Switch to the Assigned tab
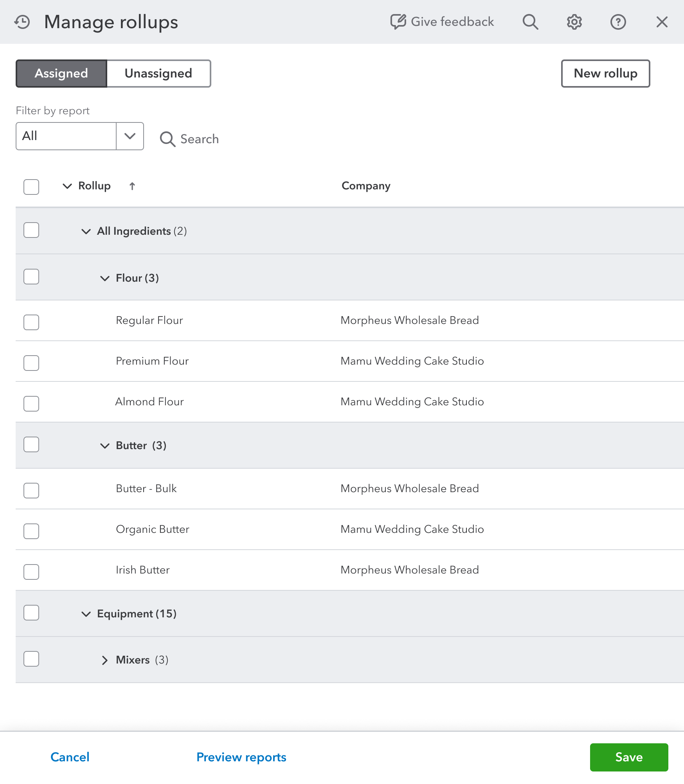This screenshot has height=784, width=684. 61,74
